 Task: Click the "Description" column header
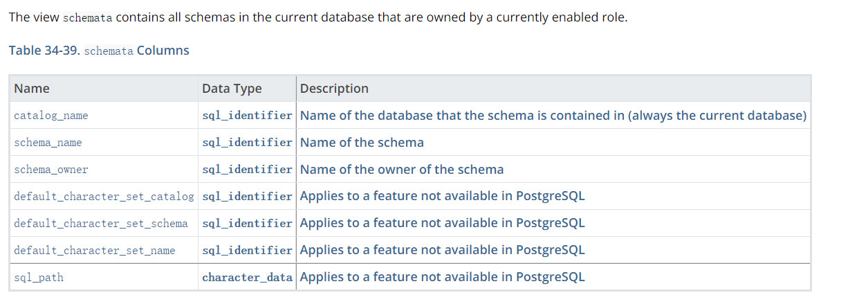pos(334,89)
